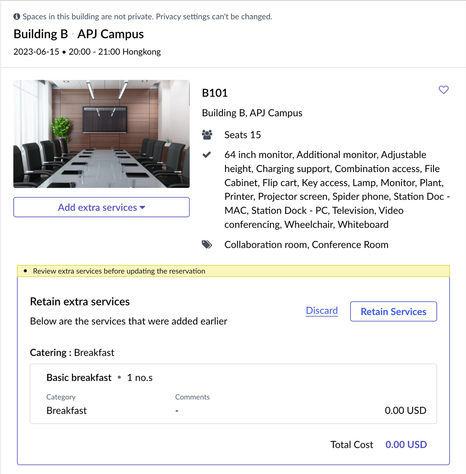Screen dimensions: 466x474
Task: Click the room type tags icon
Action: tap(207, 244)
